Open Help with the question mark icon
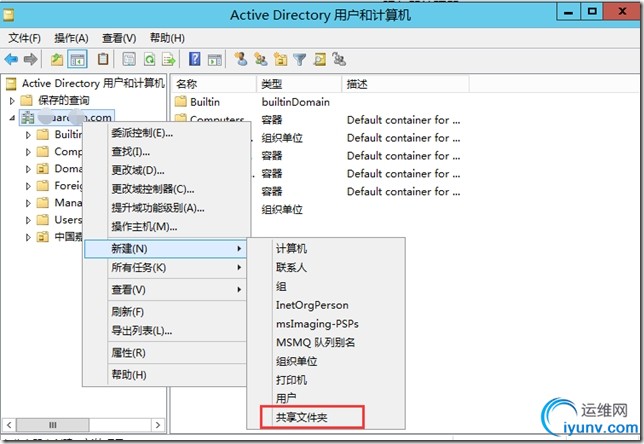Screen dimensions: 644x444 tap(194, 59)
